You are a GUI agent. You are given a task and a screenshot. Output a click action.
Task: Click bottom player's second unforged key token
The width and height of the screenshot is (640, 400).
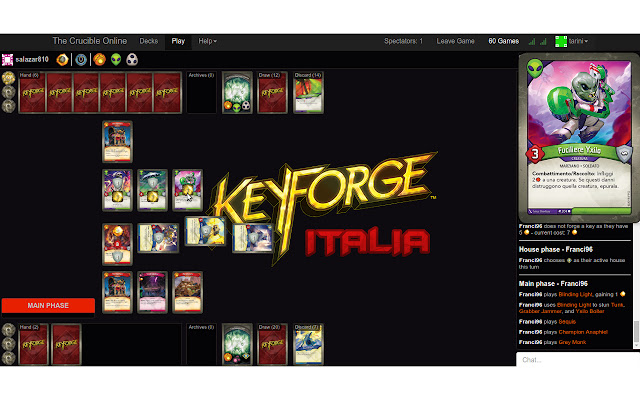pyautogui.click(x=9, y=344)
